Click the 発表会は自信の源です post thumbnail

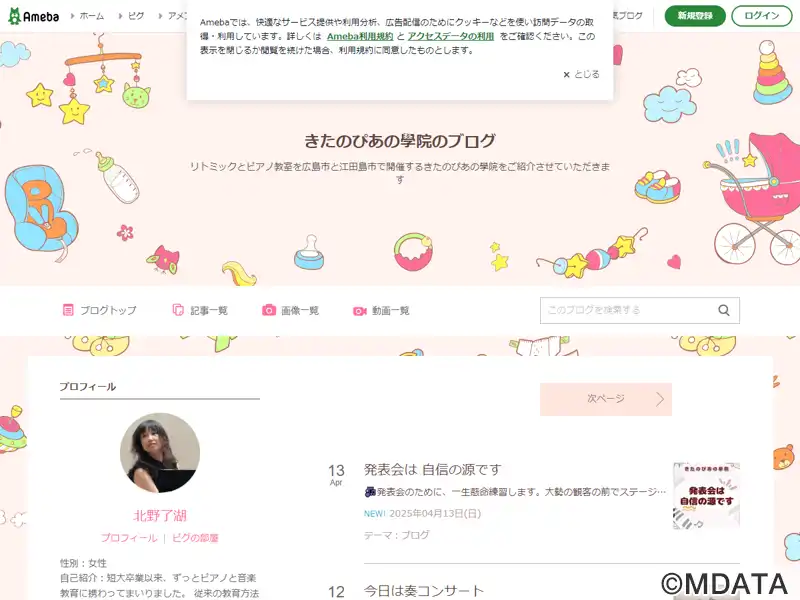(706, 496)
